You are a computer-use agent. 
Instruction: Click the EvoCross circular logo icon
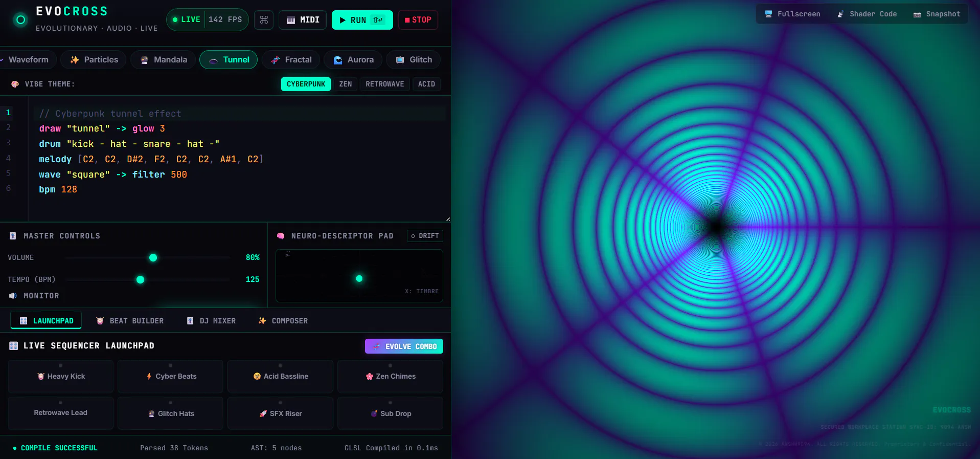coord(20,20)
